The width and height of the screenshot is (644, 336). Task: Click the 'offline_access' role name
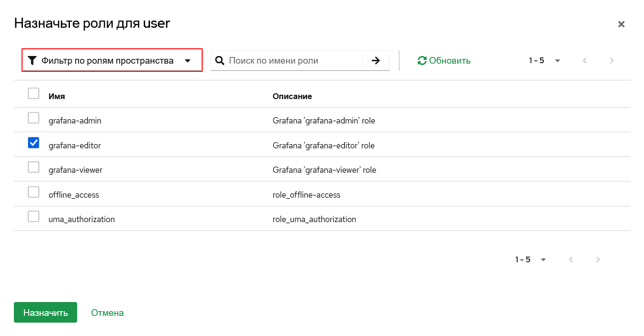[x=74, y=195]
